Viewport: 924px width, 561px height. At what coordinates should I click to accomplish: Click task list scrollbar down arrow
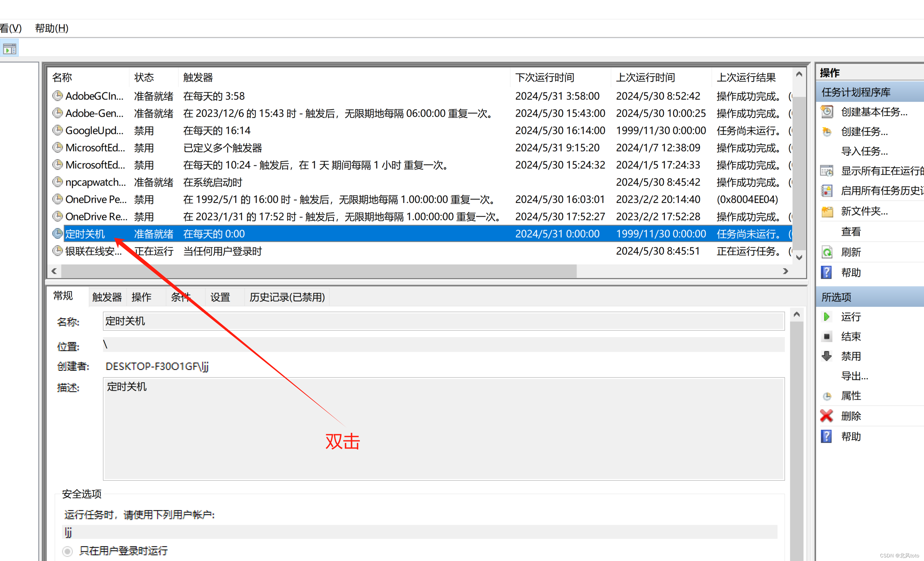(799, 257)
